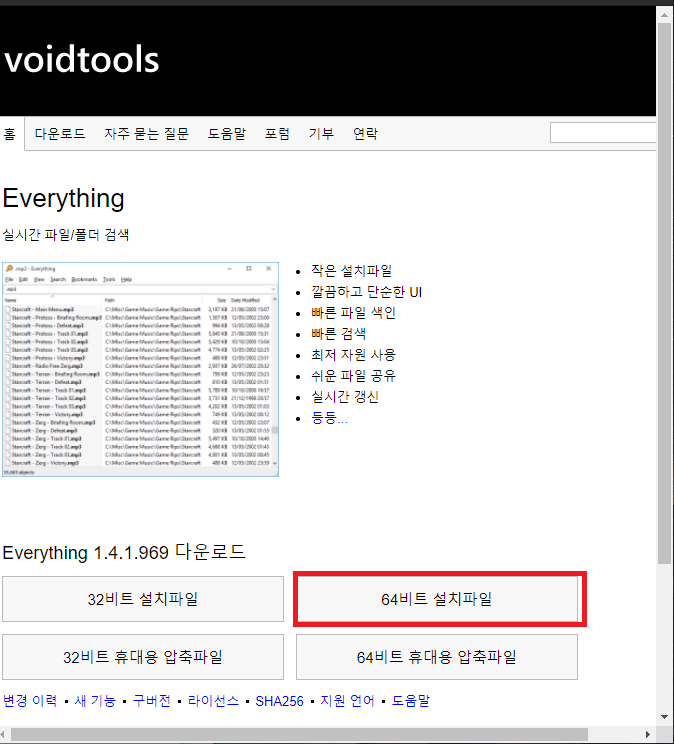Select 깔끔하고 단순한 UI bullet
The image size is (674, 744).
pyautogui.click(x=366, y=292)
